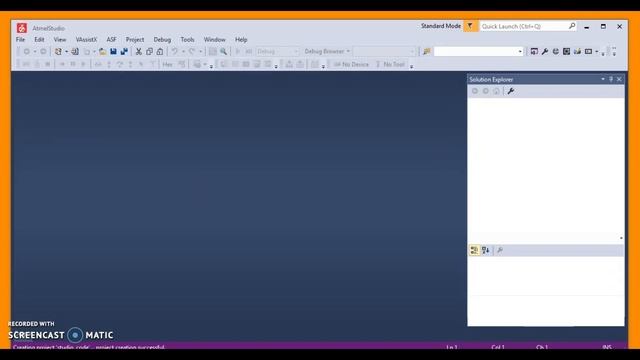Click the Atmel Studio logo icon in title bar

click(x=22, y=28)
